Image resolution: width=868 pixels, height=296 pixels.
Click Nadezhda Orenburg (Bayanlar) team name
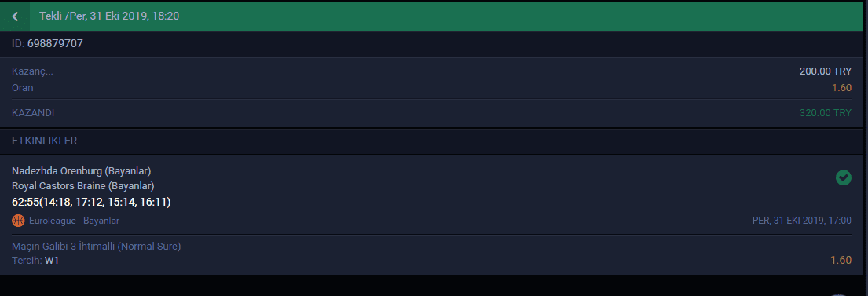click(82, 170)
